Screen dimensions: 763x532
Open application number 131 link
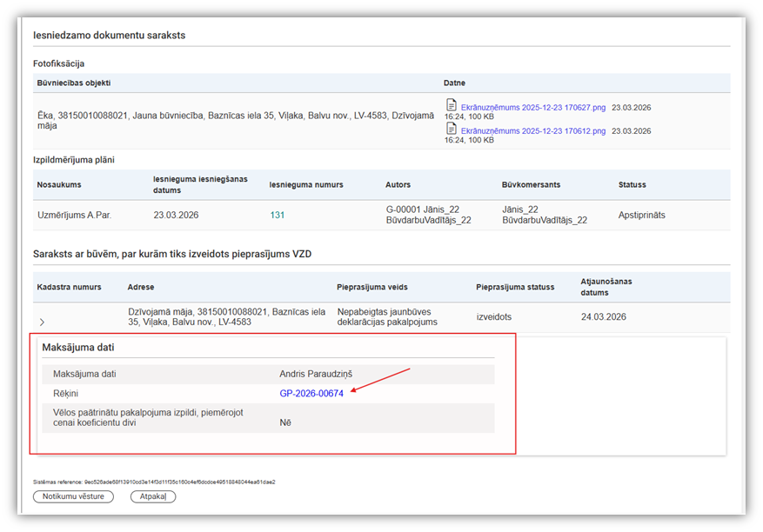[x=278, y=215]
